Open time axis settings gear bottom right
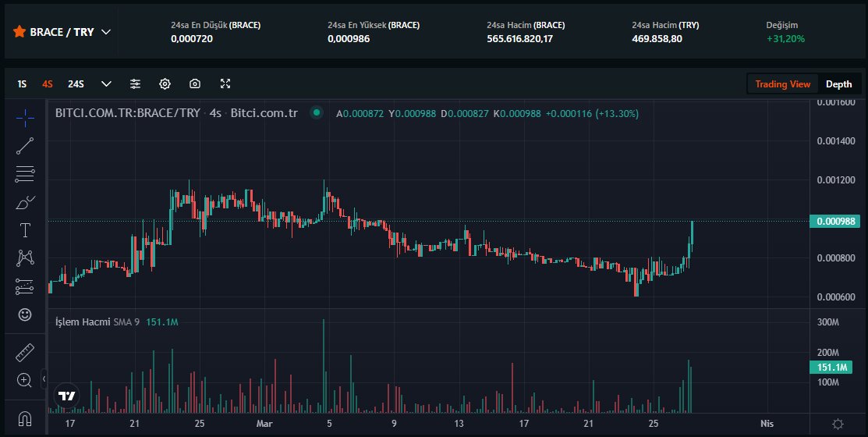Image resolution: width=868 pixels, height=437 pixels. point(838,425)
